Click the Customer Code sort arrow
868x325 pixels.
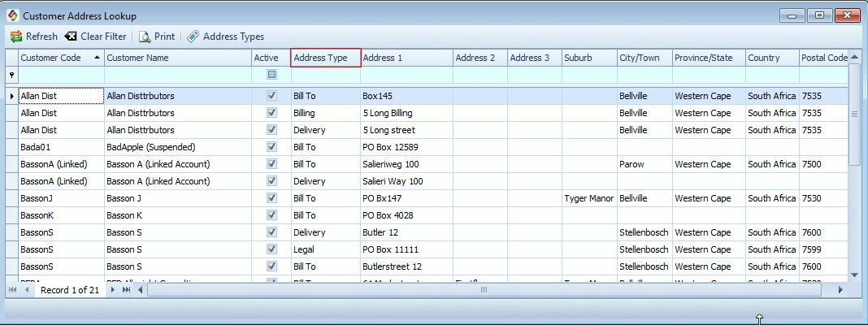point(98,58)
